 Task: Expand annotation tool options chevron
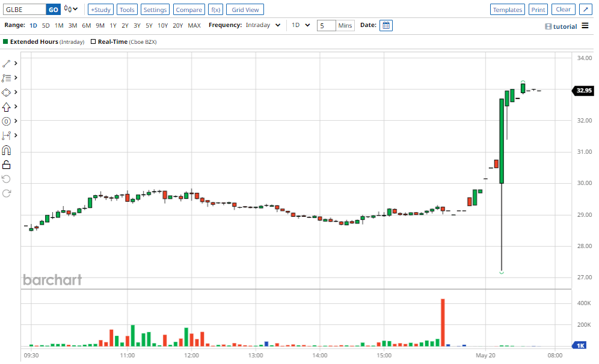(16, 78)
